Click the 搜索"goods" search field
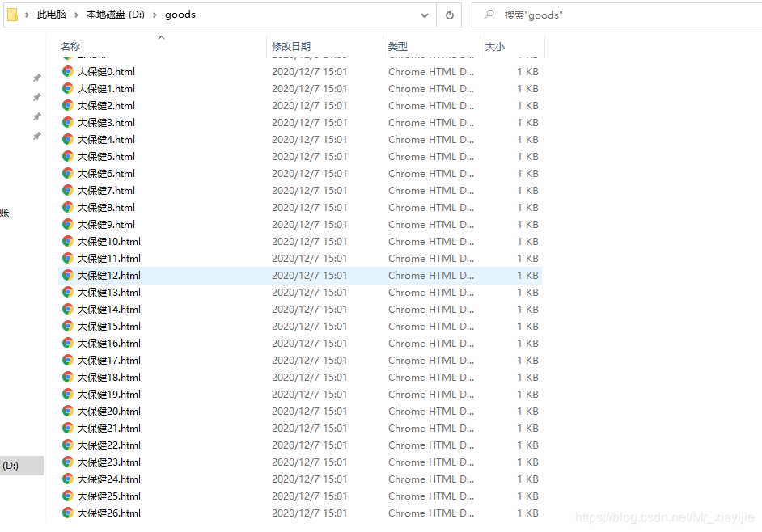 pyautogui.click(x=617, y=15)
